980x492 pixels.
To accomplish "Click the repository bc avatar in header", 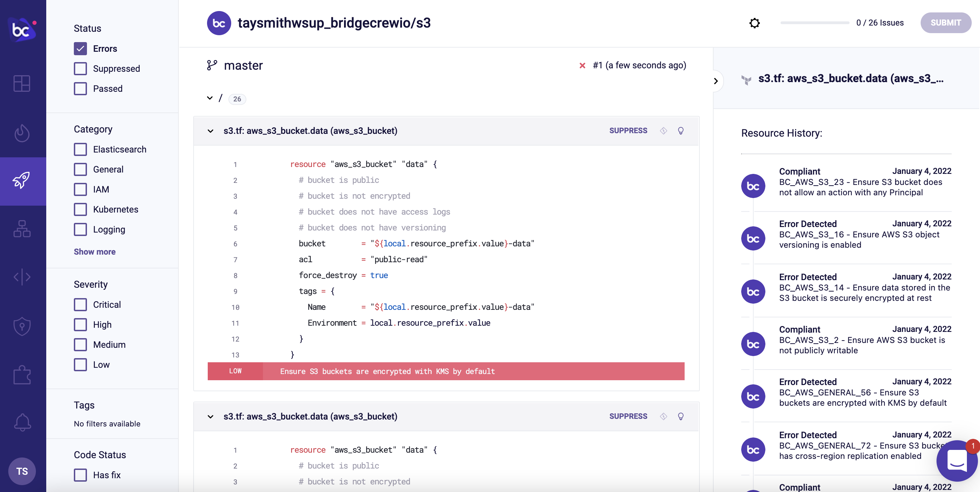I will pos(219,23).
